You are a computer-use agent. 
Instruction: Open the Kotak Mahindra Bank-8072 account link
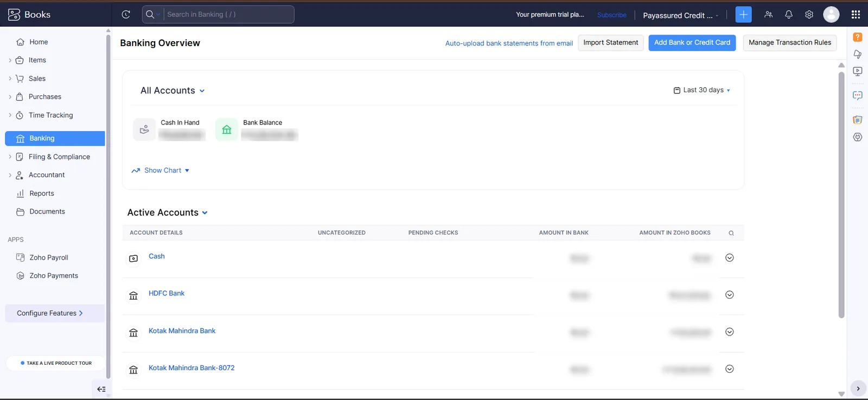(x=192, y=368)
